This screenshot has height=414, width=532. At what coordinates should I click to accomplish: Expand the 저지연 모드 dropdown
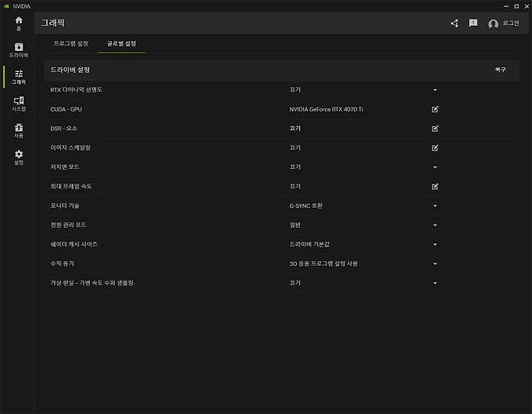click(435, 167)
